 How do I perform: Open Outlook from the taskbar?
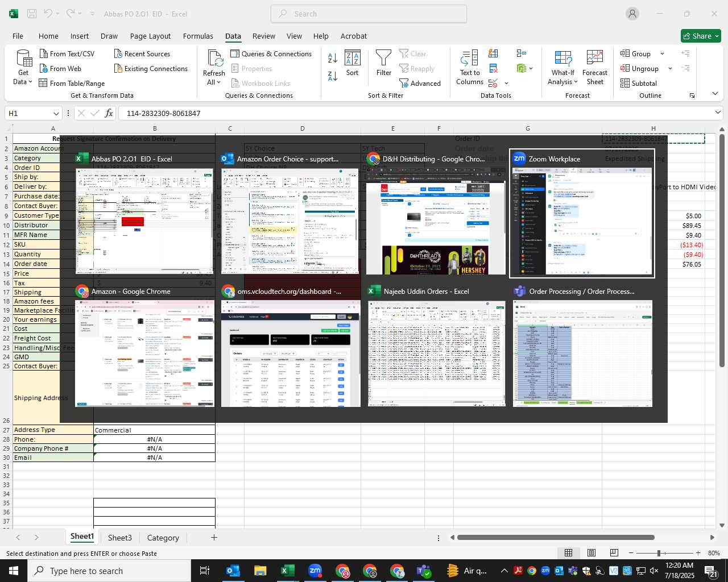[233, 571]
